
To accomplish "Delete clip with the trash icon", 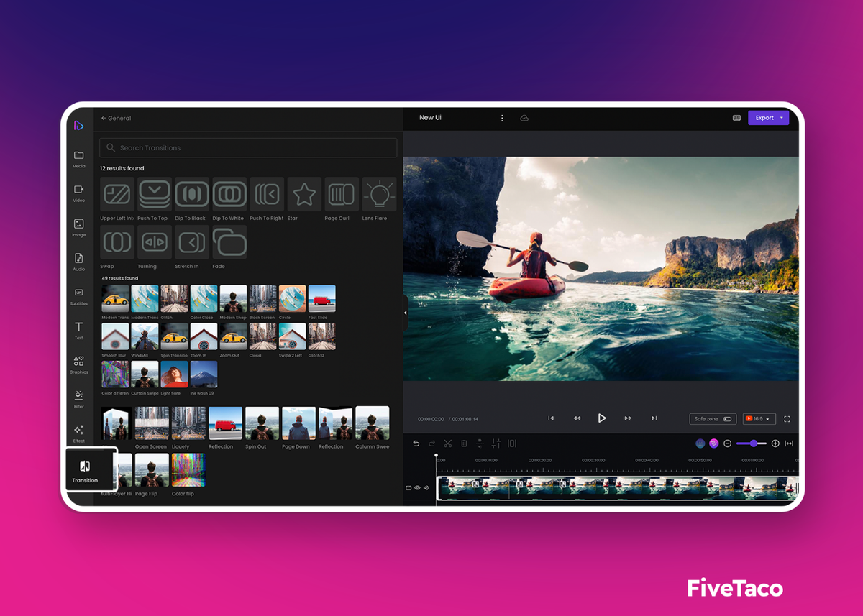I will pyautogui.click(x=464, y=443).
